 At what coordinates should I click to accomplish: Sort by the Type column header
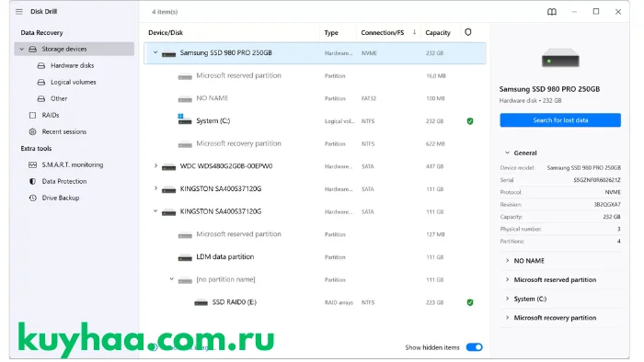331,33
